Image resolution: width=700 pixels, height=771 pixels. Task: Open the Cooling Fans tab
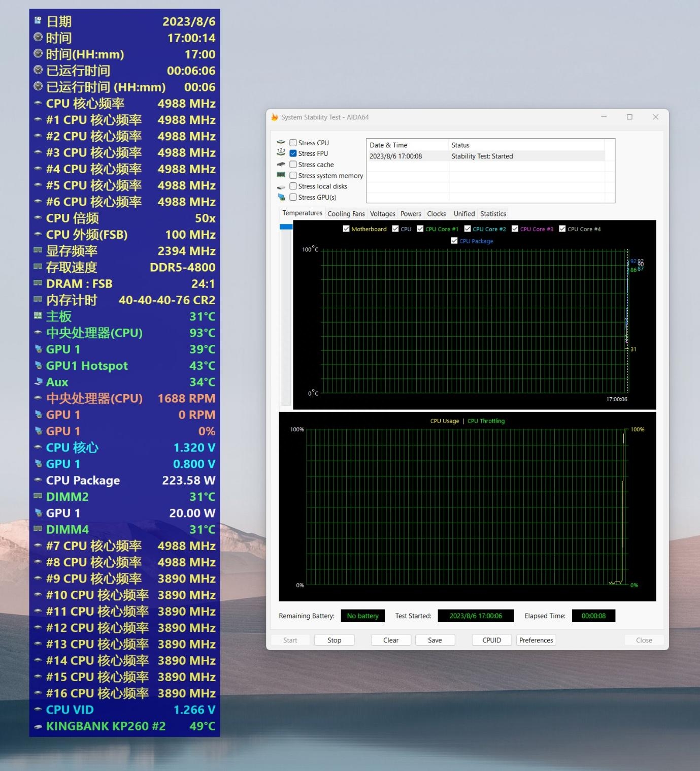pyautogui.click(x=346, y=214)
